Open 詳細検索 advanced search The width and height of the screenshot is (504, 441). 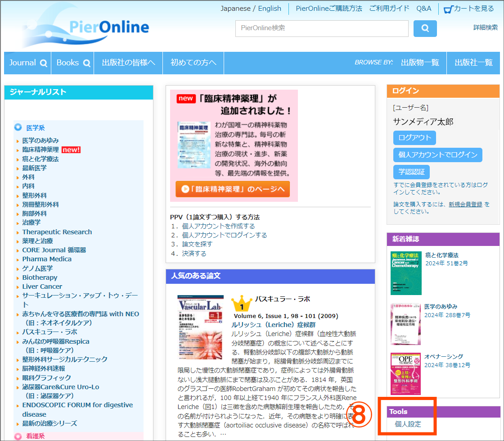click(486, 27)
